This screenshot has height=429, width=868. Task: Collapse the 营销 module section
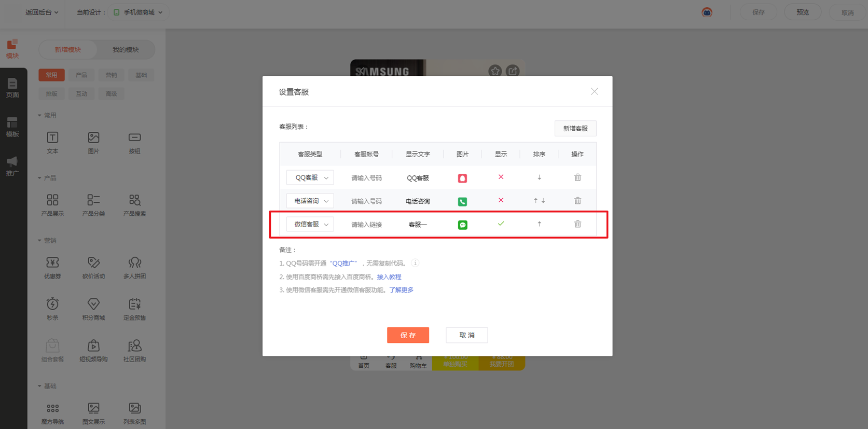click(x=47, y=241)
